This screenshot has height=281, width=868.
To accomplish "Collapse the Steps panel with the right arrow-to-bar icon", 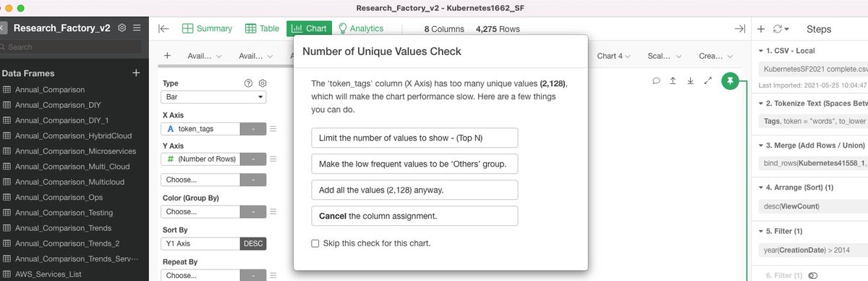I will click(x=739, y=29).
